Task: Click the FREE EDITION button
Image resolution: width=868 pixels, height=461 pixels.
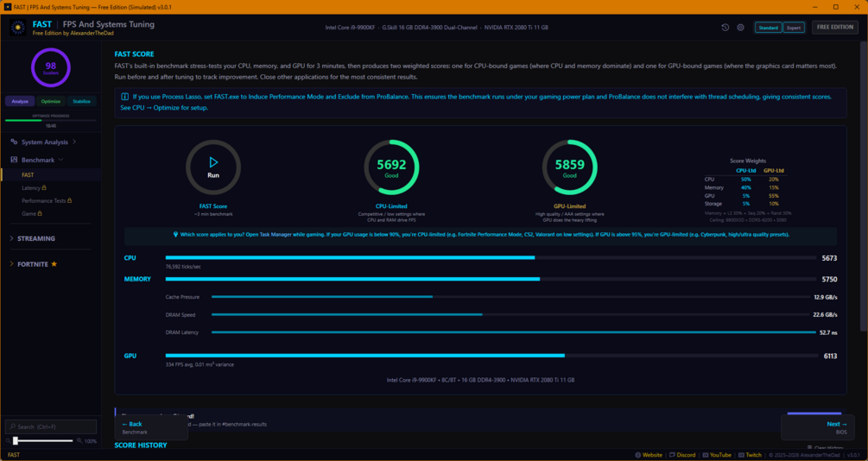Action: 835,27
